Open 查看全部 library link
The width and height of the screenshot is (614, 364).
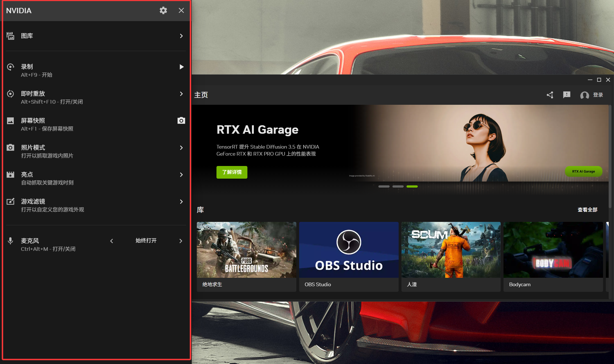(587, 210)
